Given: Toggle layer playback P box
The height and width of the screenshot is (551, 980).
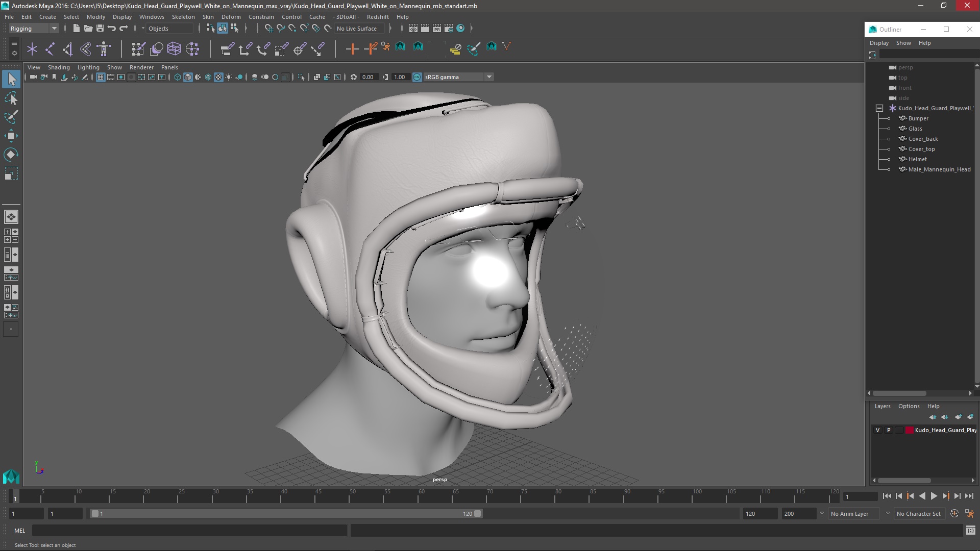Looking at the screenshot, I should 889,430.
